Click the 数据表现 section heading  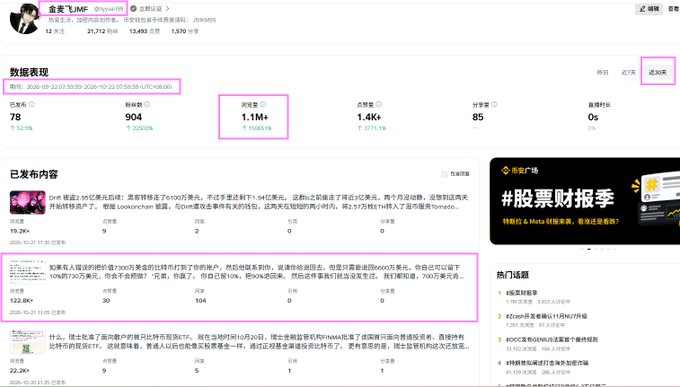coord(29,72)
